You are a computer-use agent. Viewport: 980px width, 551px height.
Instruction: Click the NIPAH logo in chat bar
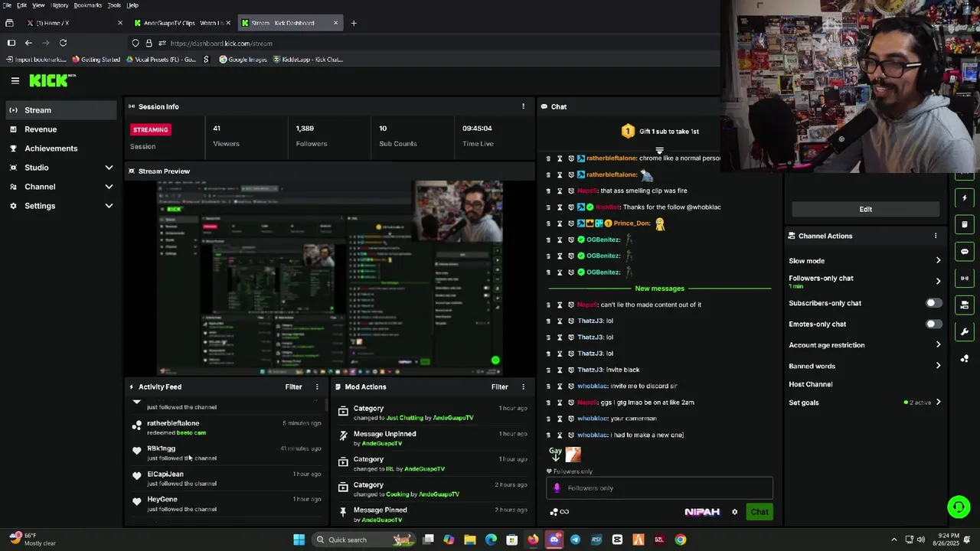point(702,512)
